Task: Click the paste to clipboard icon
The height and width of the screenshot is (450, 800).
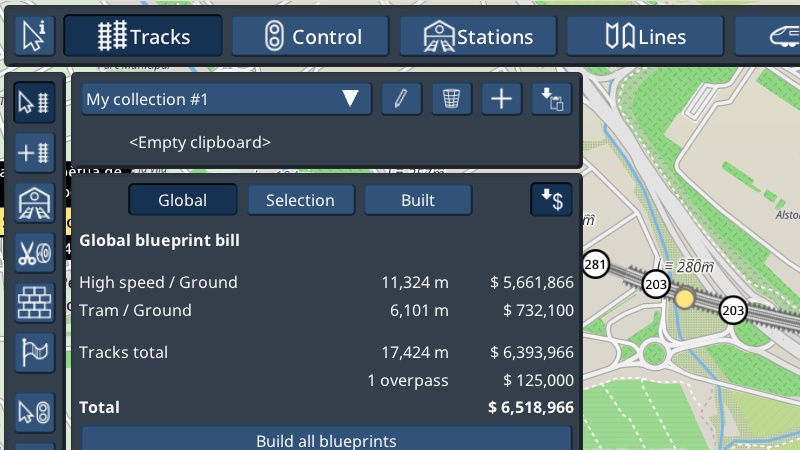Action: 551,99
